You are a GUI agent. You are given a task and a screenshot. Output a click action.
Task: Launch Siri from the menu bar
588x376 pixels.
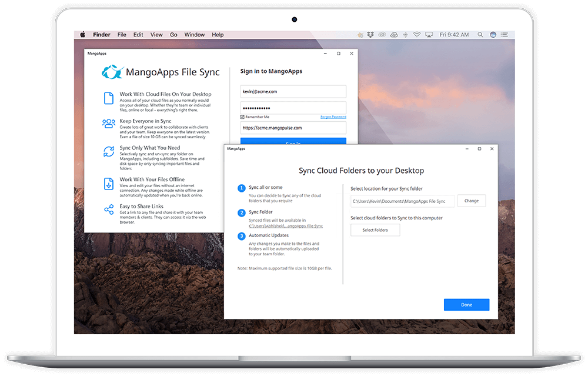click(493, 35)
